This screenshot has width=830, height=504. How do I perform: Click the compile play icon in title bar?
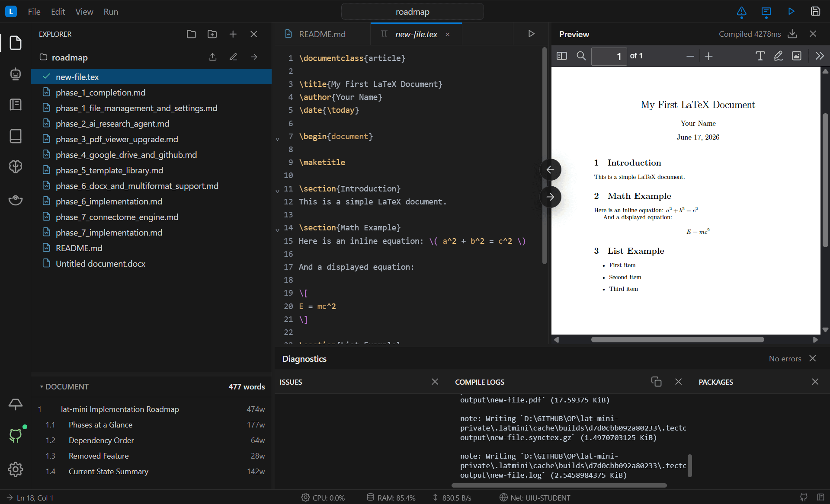pyautogui.click(x=791, y=12)
